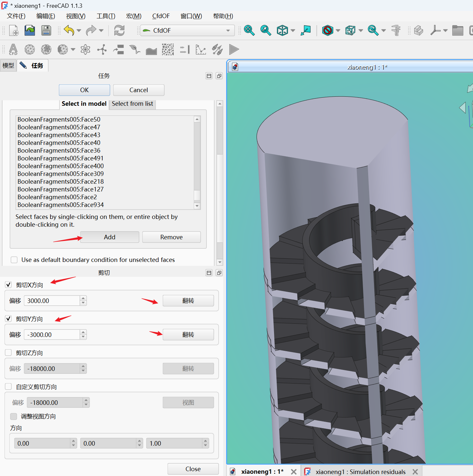Uncheck the 剪切Y方向 clipping checkbox
Viewport: 473px width, 476px height.
coord(8,319)
